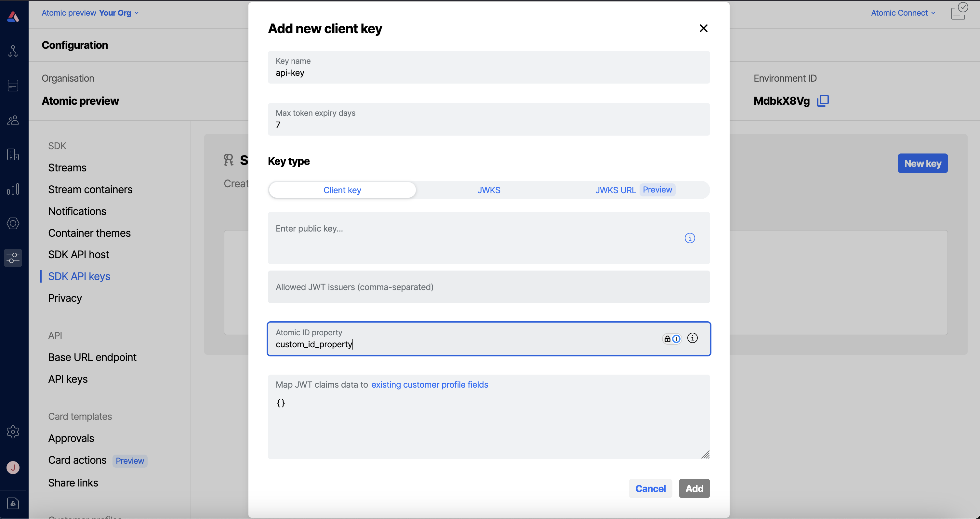Open Streams in the SDK menu
The width and height of the screenshot is (980, 519).
pos(67,168)
